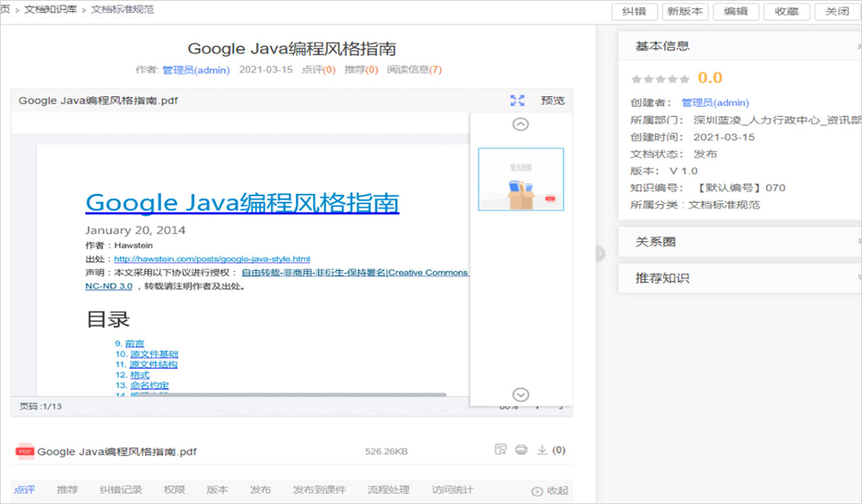The width and height of the screenshot is (862, 504).
Task: Open the attachment online preview icon
Action: (x=500, y=450)
